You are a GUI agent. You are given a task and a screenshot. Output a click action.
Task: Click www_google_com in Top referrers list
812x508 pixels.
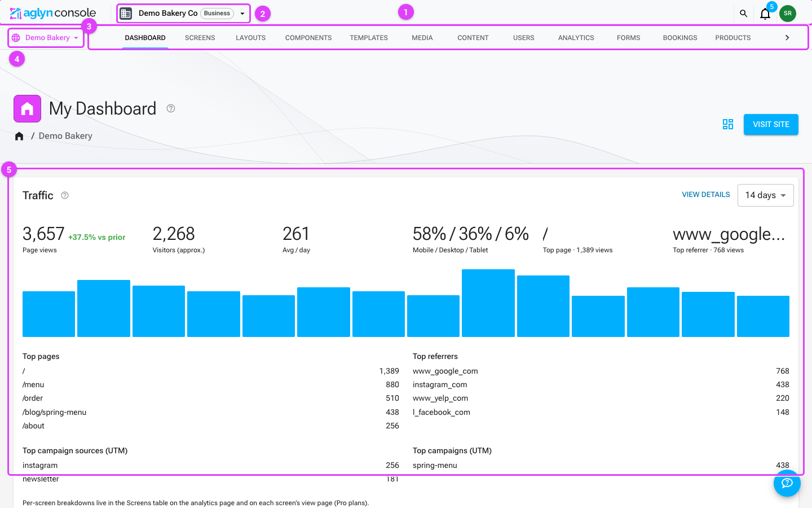pyautogui.click(x=445, y=371)
